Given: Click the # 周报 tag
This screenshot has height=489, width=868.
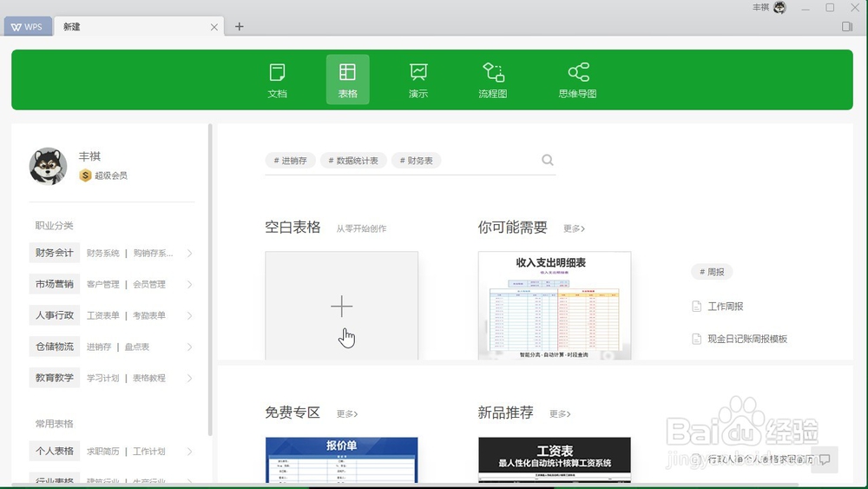Looking at the screenshot, I should (712, 272).
